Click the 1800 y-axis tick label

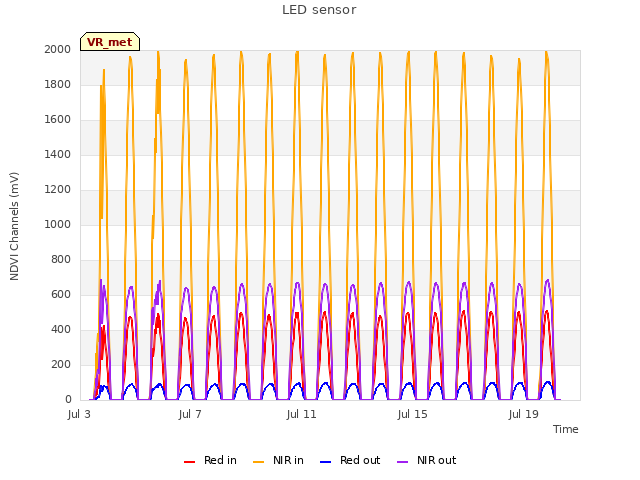58,84
